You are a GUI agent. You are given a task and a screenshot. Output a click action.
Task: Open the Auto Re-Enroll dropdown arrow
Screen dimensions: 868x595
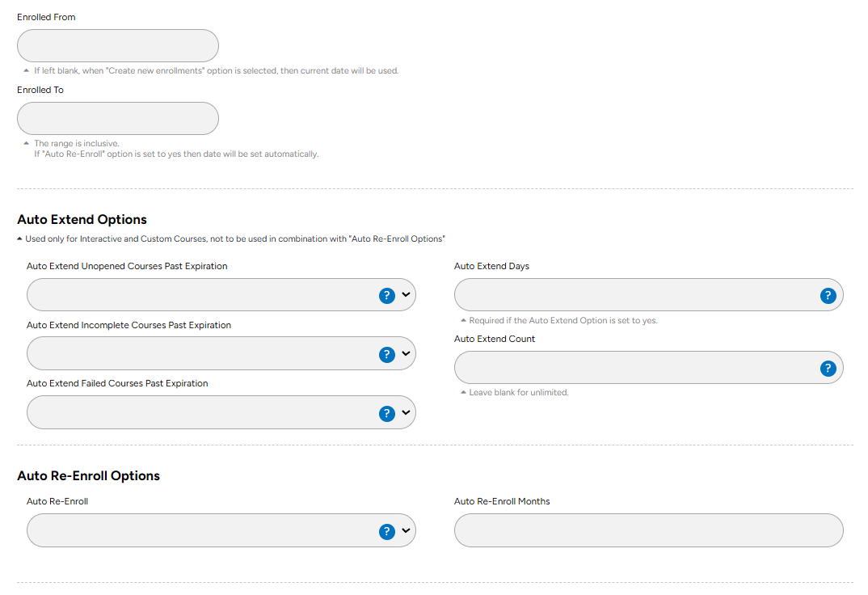(406, 530)
